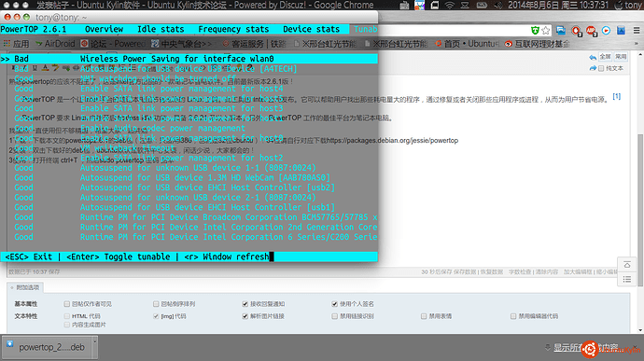The width and height of the screenshot is (644, 361).
Task: Open the AirDroid bookmark
Action: [55, 44]
